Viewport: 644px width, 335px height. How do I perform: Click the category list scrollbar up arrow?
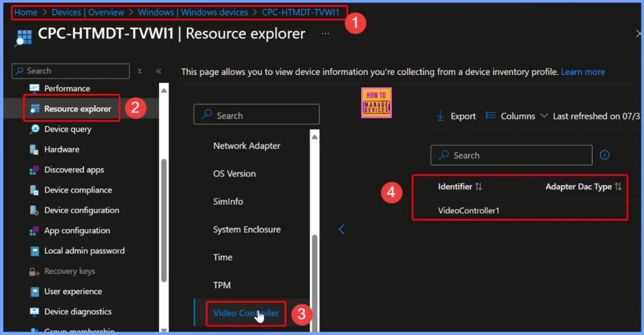(x=314, y=137)
